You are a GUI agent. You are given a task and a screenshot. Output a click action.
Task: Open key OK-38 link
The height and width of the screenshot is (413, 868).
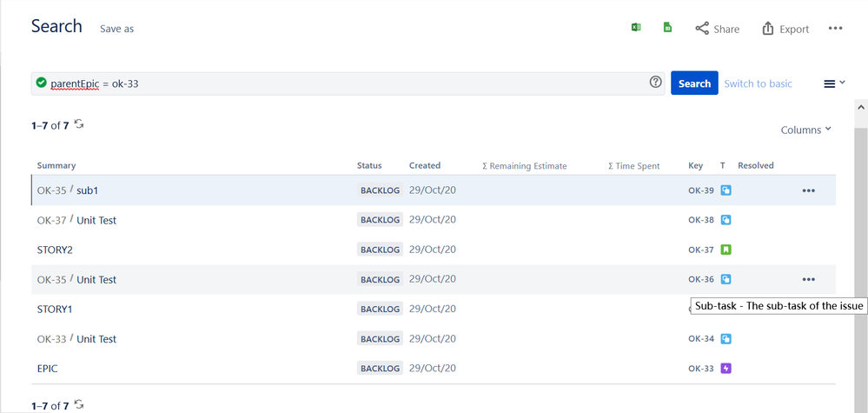click(701, 220)
